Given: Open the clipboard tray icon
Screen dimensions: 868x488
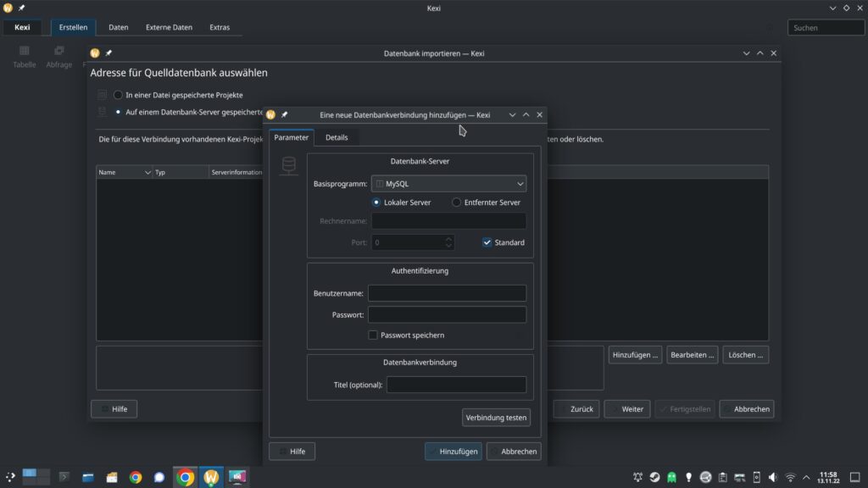Looking at the screenshot, I should 722,477.
